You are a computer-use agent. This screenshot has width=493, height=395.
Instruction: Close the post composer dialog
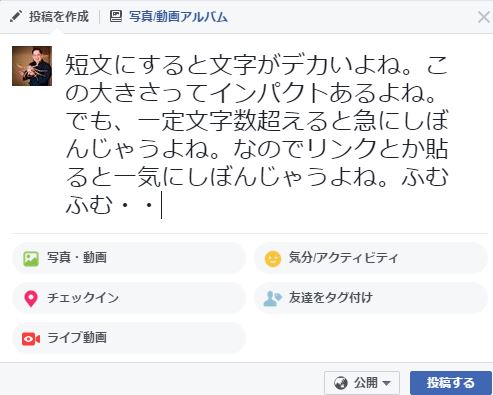click(x=484, y=17)
